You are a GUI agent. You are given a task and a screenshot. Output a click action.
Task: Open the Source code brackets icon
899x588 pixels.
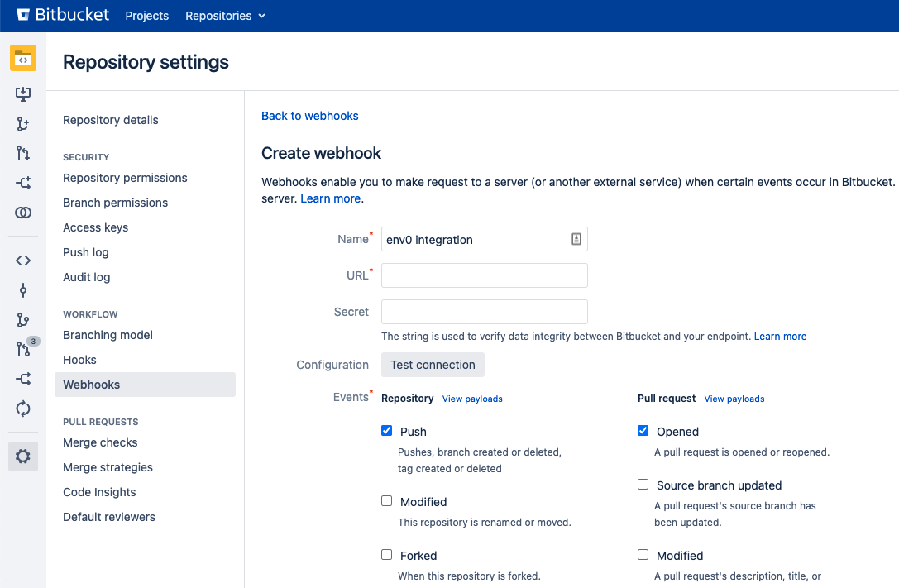23,261
